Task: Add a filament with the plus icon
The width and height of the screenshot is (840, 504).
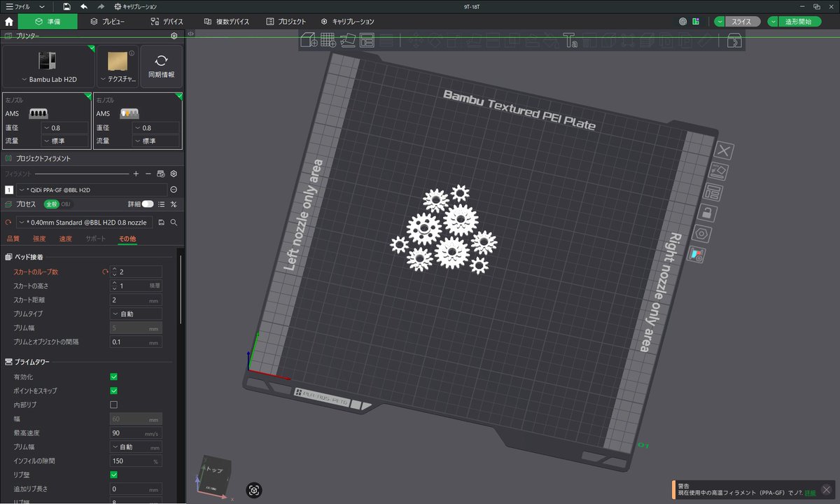Action: (136, 174)
